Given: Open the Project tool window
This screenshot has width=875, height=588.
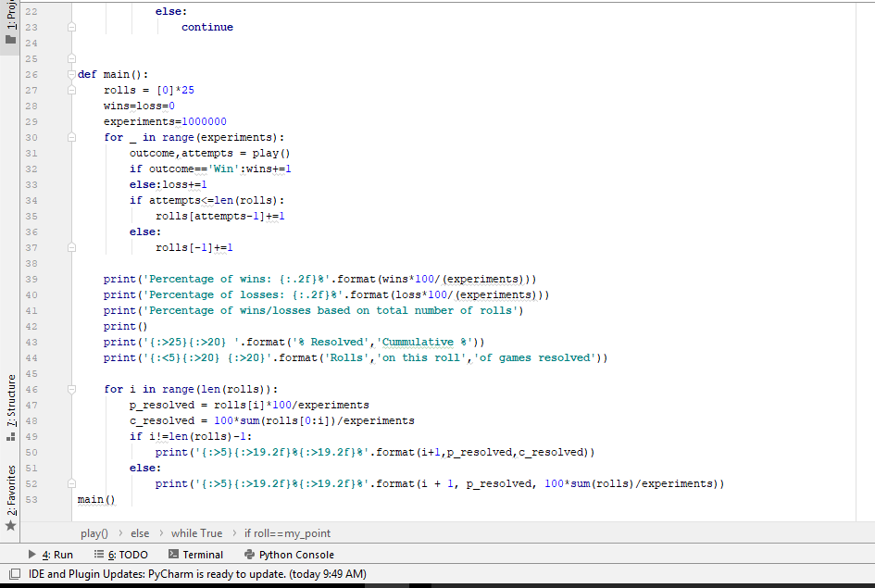Looking at the screenshot, I should [x=11, y=23].
